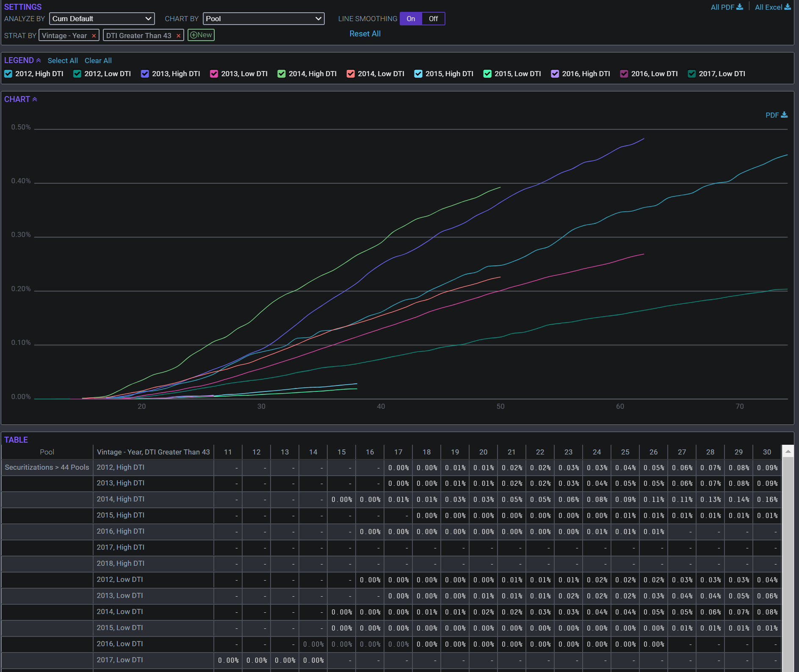Click the table scrollbar up arrow
This screenshot has height=672, width=799.
click(788, 452)
